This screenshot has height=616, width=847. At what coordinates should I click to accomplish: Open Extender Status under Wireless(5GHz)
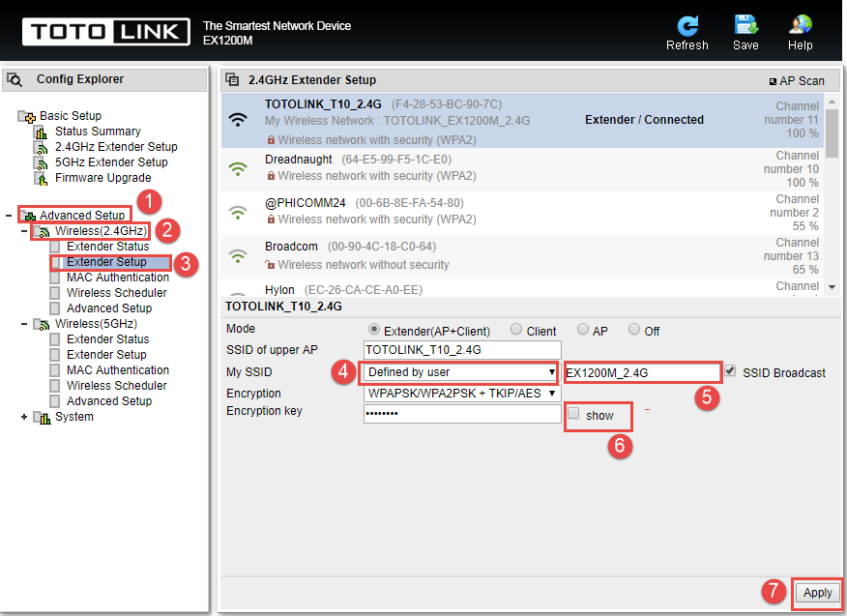(x=108, y=339)
